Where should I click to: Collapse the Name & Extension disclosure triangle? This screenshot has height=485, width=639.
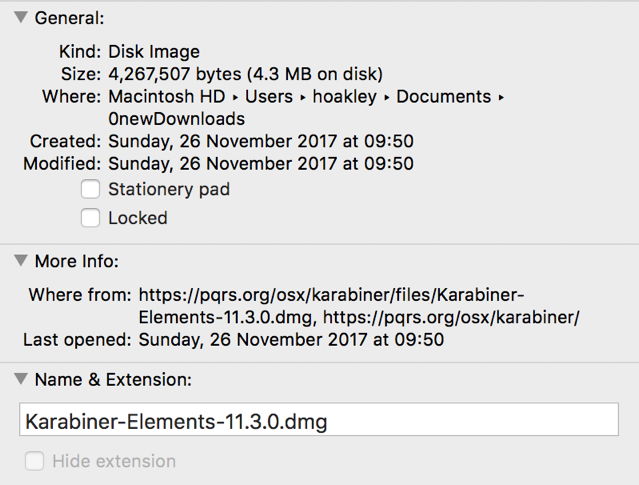(20, 380)
